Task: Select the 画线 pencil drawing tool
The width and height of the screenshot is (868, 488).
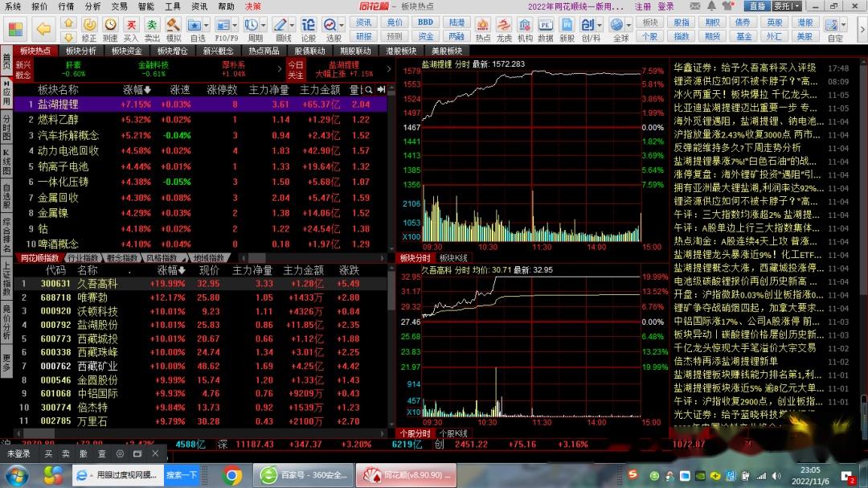Action: (280, 30)
